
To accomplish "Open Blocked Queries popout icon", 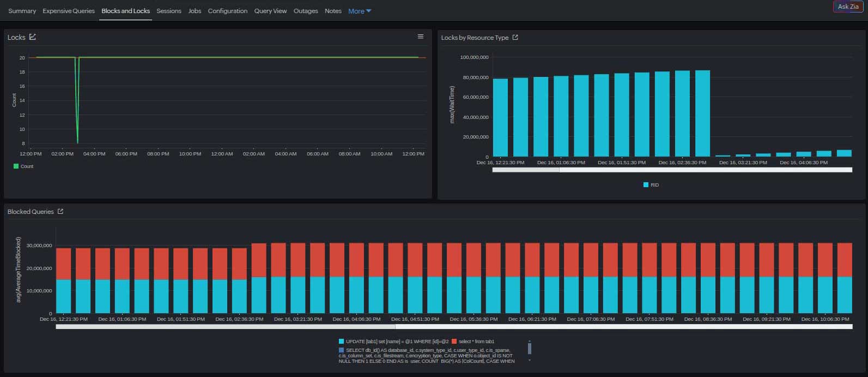I will pyautogui.click(x=60, y=212).
